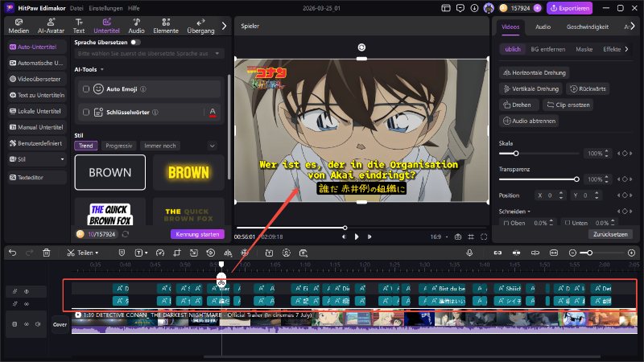This screenshot has height=362, width=644.
Task: Enable the Auto Emoji checkbox
Action: coord(86,88)
